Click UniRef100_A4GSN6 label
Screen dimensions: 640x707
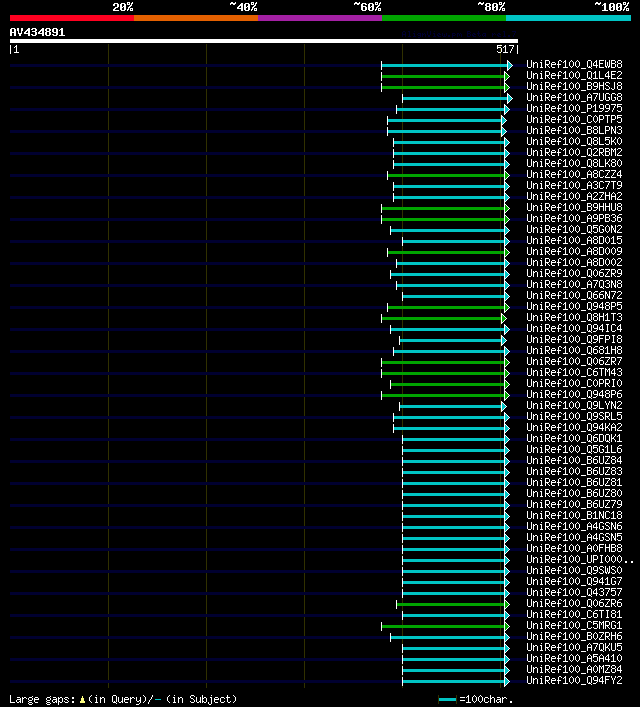click(x=574, y=526)
